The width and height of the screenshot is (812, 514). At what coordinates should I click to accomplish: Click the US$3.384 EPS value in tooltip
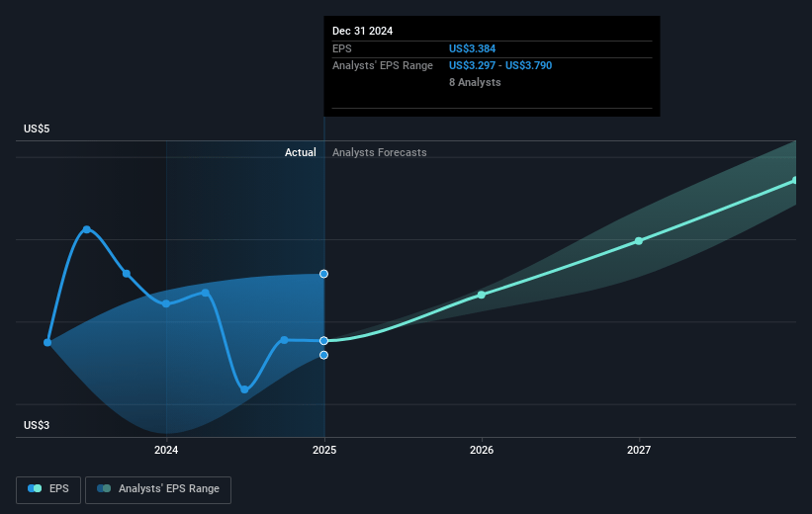[473, 48]
